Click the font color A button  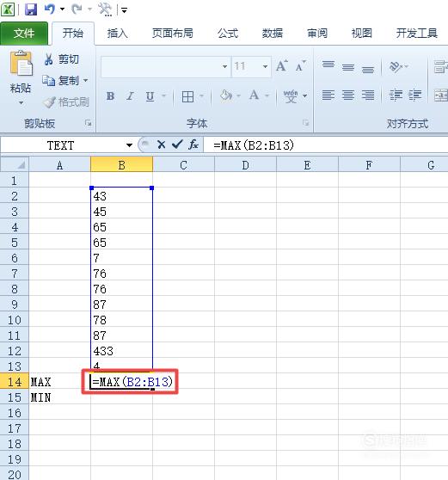(x=254, y=95)
